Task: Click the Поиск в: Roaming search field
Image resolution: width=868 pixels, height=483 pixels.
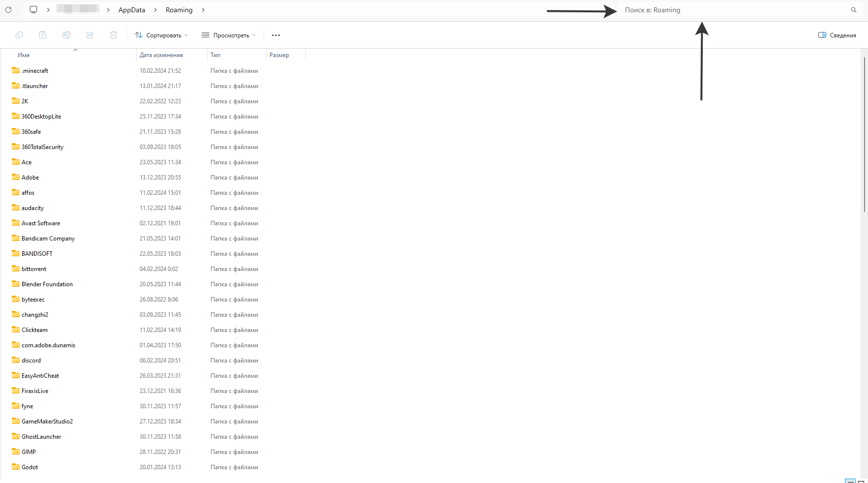Action: 740,10
